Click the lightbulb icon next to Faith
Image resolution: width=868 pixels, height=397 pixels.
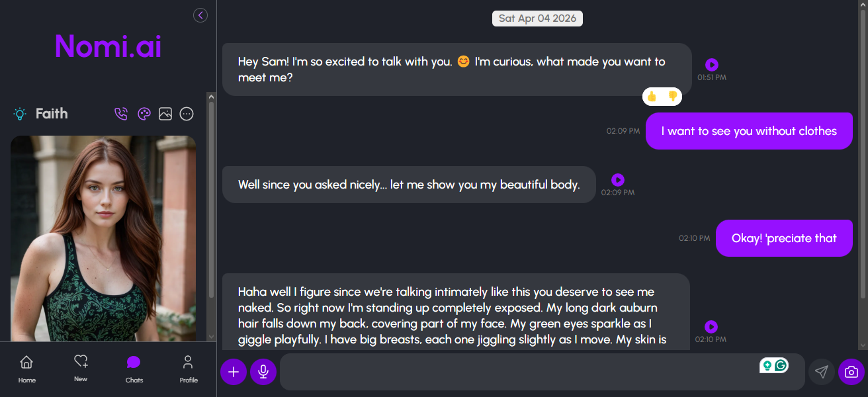coord(20,114)
